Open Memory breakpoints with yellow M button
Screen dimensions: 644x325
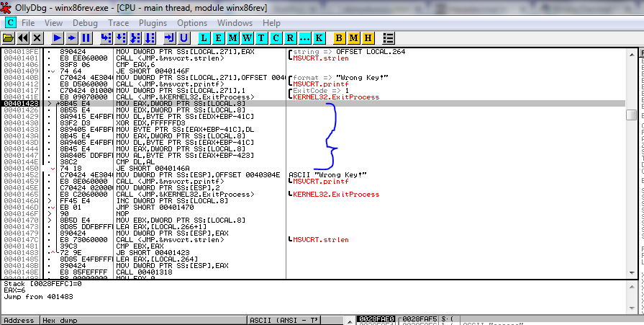[353, 38]
